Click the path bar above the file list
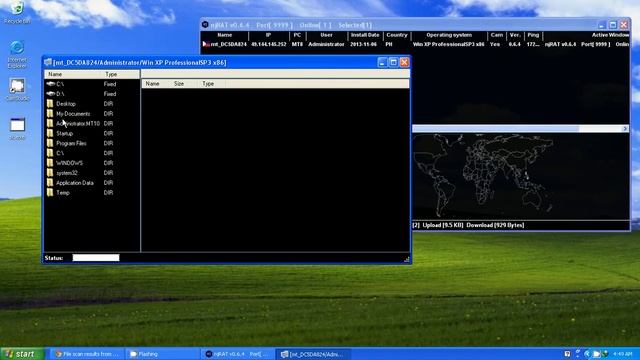 pyautogui.click(x=275, y=74)
